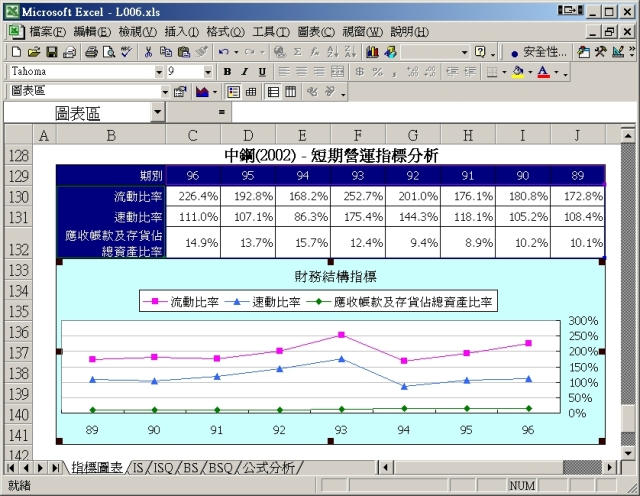The height and width of the screenshot is (496, 640).
Task: Switch to the BS sheet tab
Action: [190, 467]
